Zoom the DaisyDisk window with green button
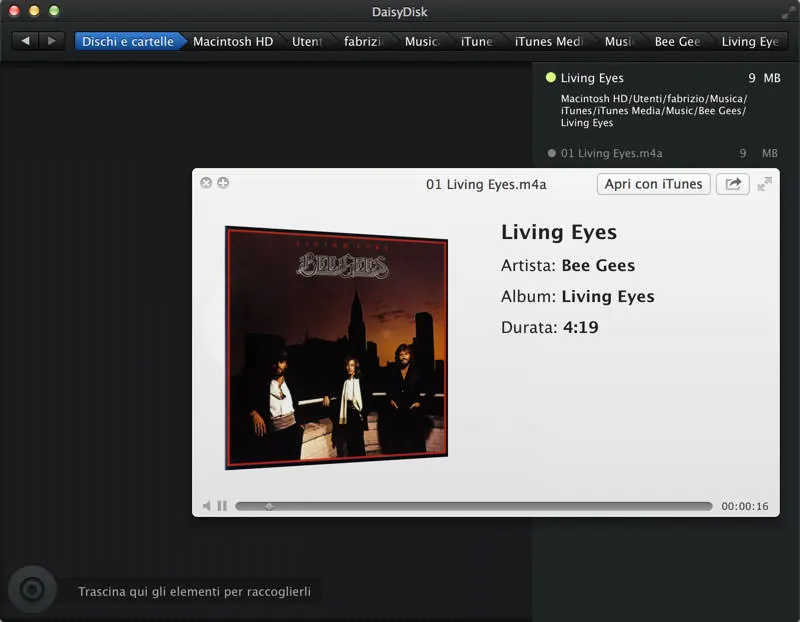This screenshot has width=800, height=622. 54,11
